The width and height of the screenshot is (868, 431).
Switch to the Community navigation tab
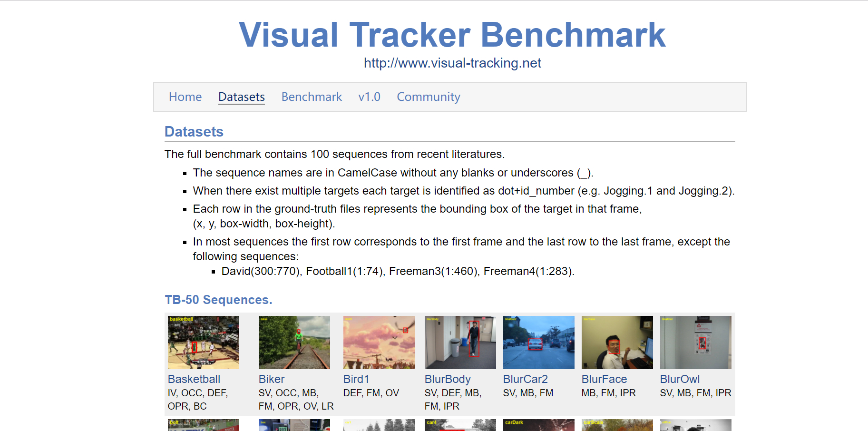point(428,97)
